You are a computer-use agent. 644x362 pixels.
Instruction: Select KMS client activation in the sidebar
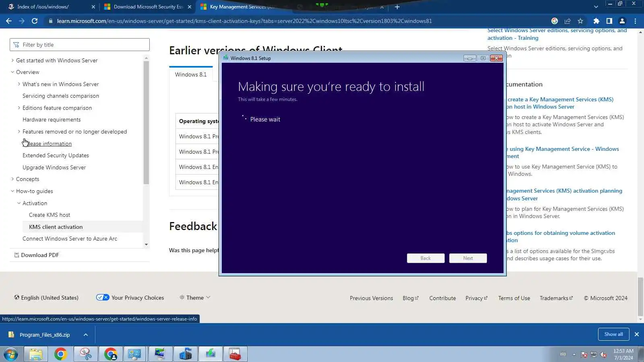click(56, 227)
